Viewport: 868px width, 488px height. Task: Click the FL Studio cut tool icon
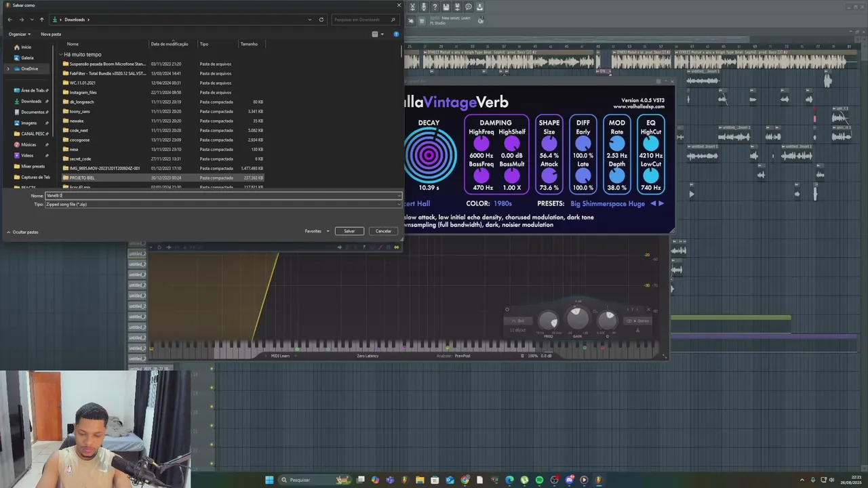tap(412, 7)
